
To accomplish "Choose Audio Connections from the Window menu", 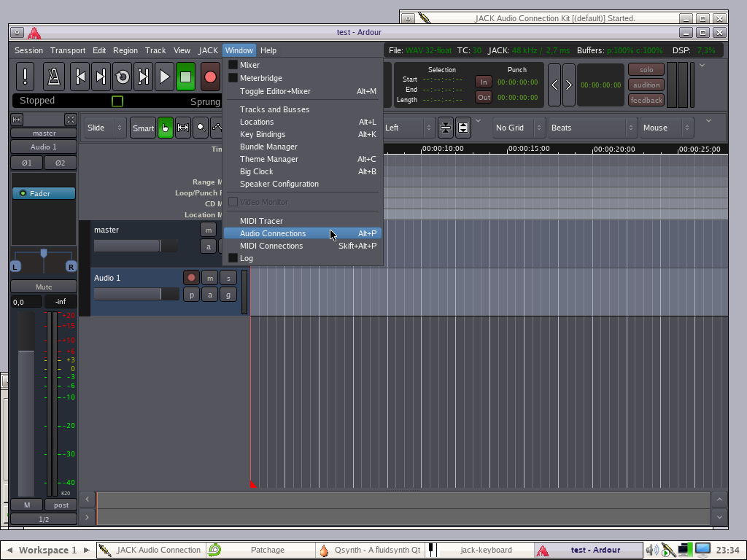I will 303,233.
